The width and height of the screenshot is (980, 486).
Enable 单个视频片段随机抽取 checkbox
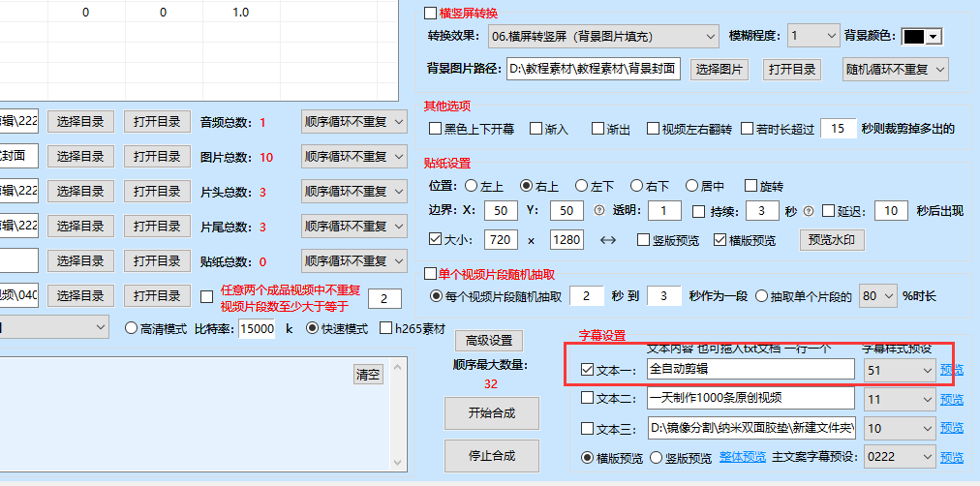tap(431, 274)
